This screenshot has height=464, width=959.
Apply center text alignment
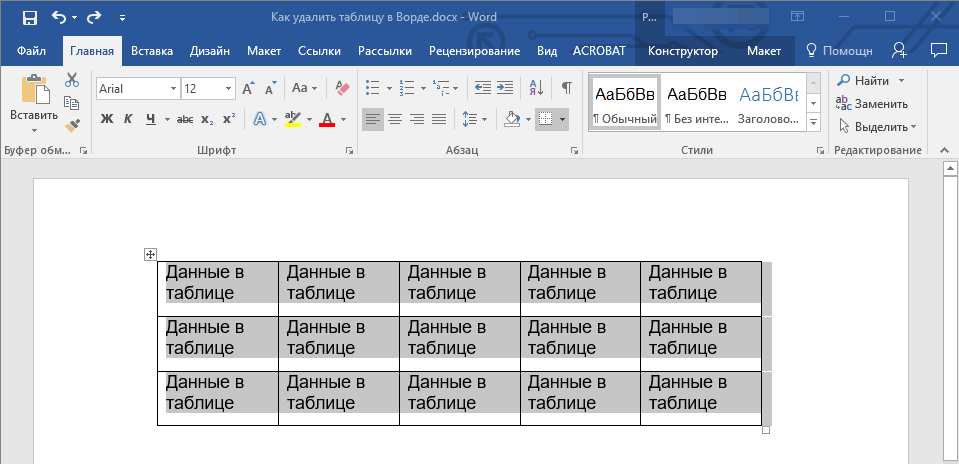(395, 120)
